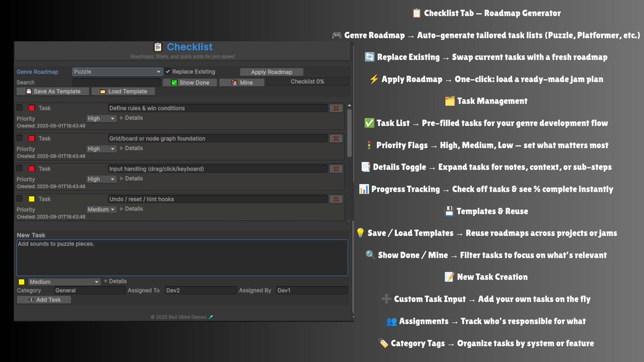Click the New Task description text area
Image resolution: width=644 pixels, height=362 pixels.
tap(182, 257)
